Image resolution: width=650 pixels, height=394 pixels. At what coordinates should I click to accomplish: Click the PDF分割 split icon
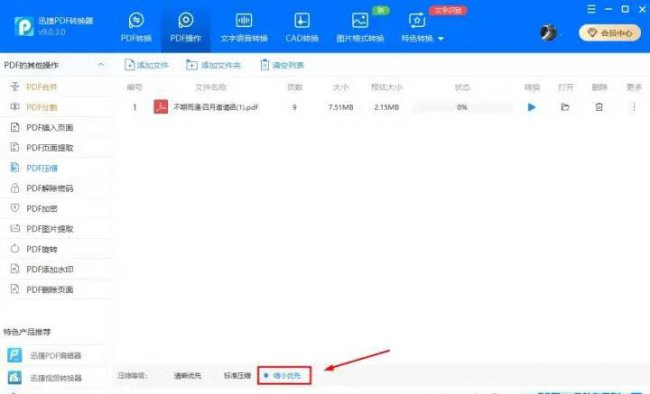point(15,107)
